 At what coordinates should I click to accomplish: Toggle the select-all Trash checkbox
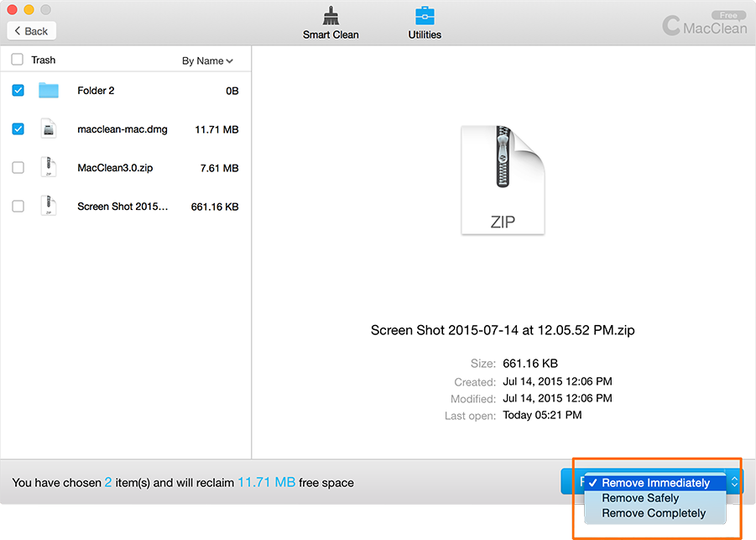(17, 60)
